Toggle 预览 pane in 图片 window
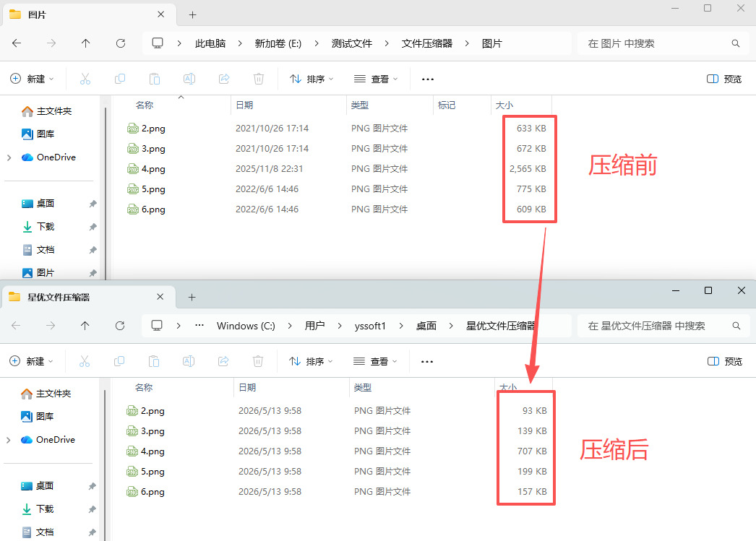This screenshot has width=756, height=541. click(x=724, y=79)
